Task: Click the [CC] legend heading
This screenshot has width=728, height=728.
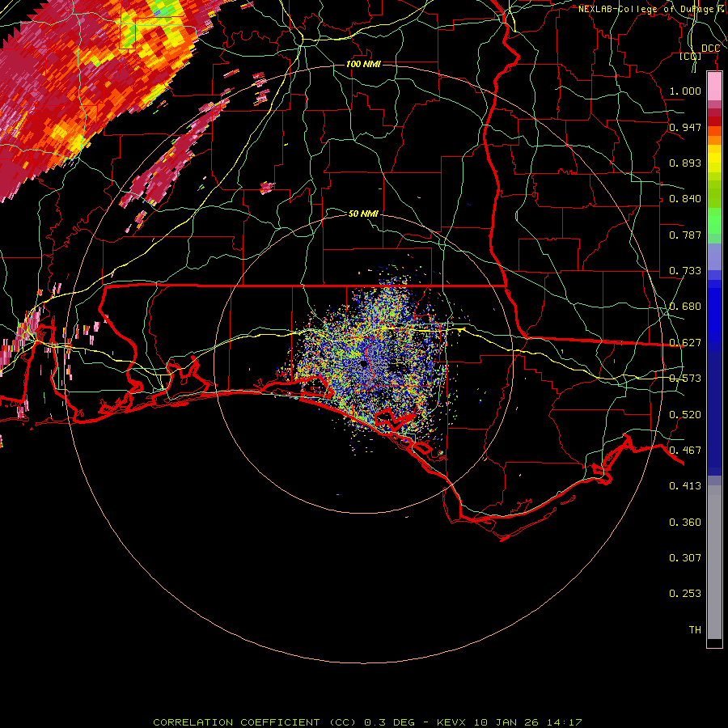Action: [690, 56]
